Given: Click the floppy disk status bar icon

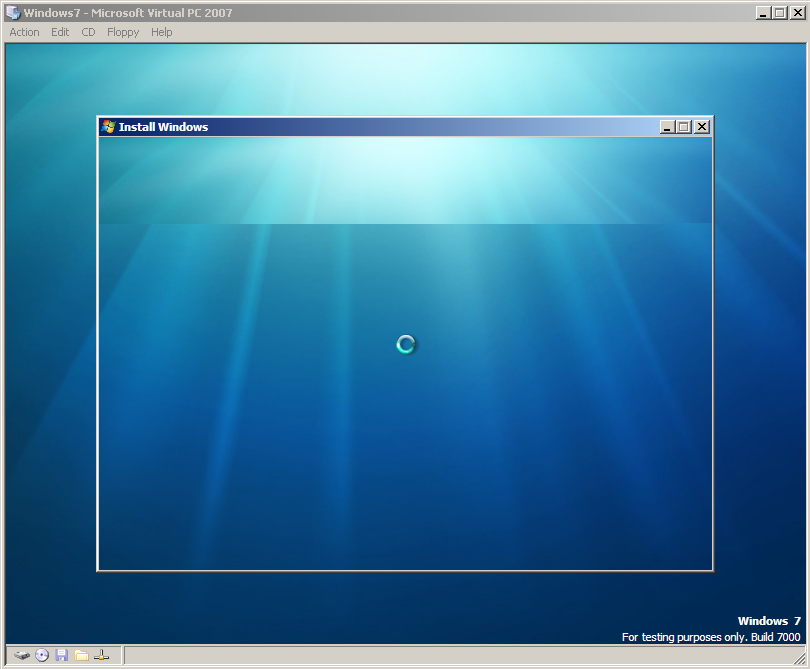Looking at the screenshot, I should (61, 656).
